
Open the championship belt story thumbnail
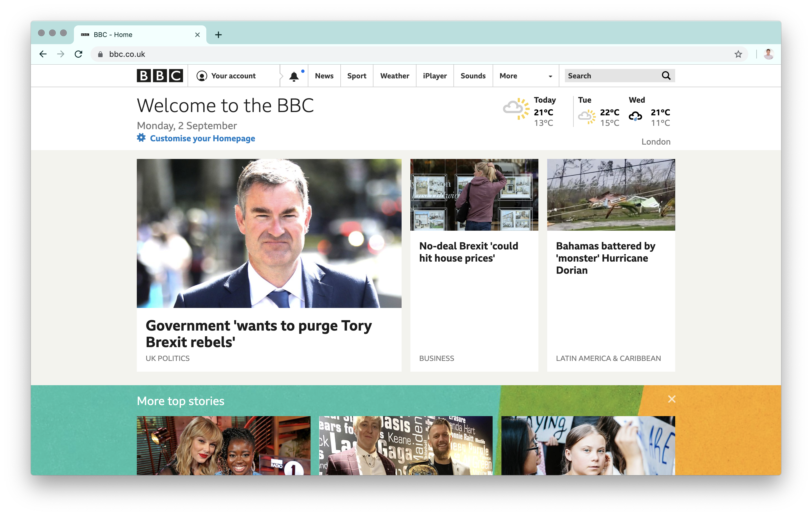(x=406, y=446)
